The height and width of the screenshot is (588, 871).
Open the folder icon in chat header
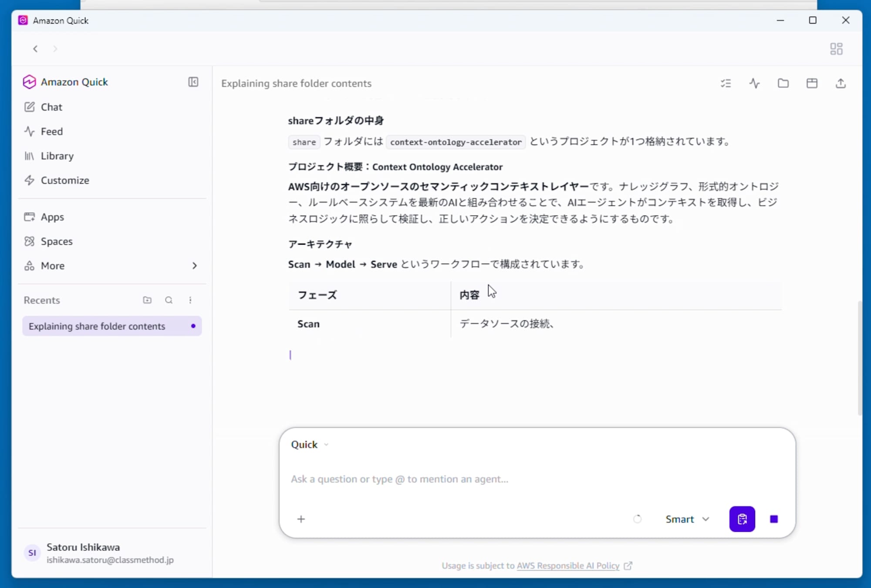tap(783, 83)
